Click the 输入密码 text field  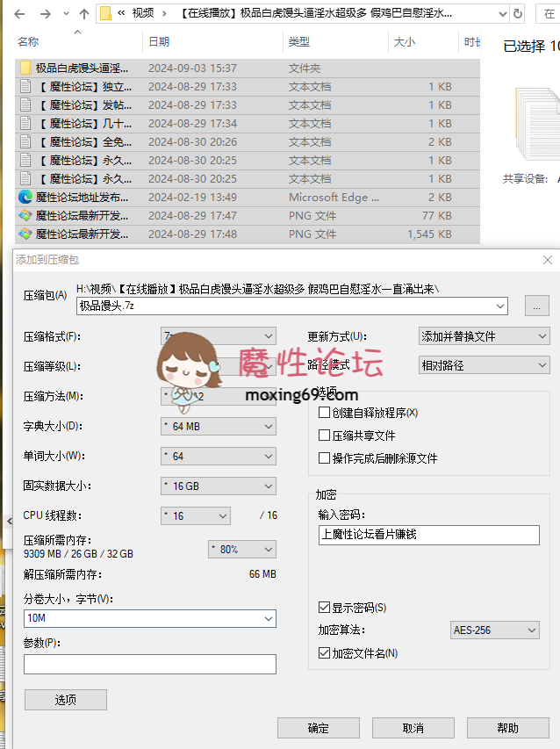point(428,535)
